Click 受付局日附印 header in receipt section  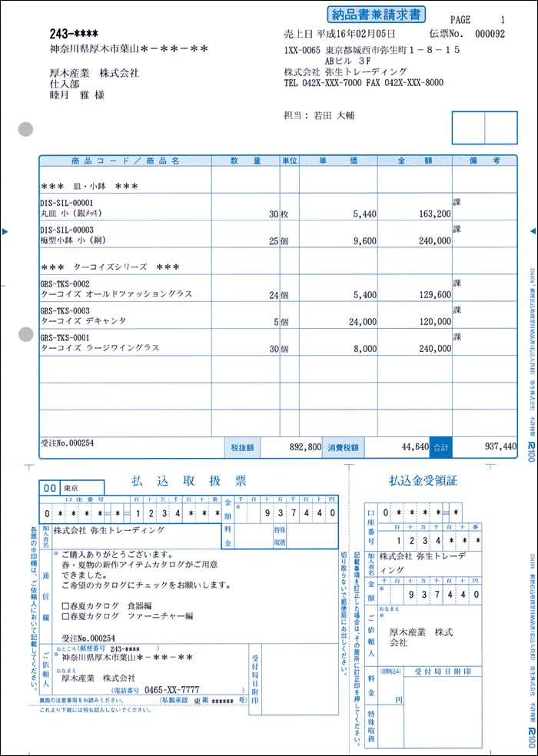tap(443, 671)
